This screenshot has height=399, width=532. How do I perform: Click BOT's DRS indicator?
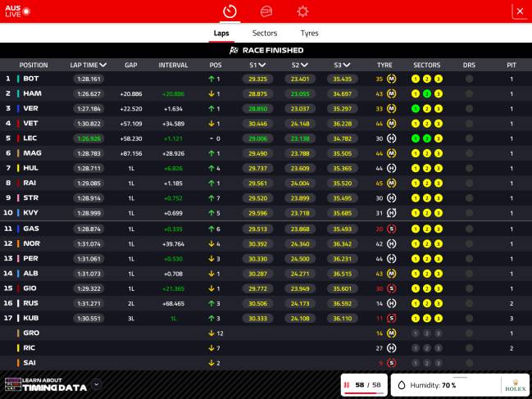pyautogui.click(x=469, y=79)
